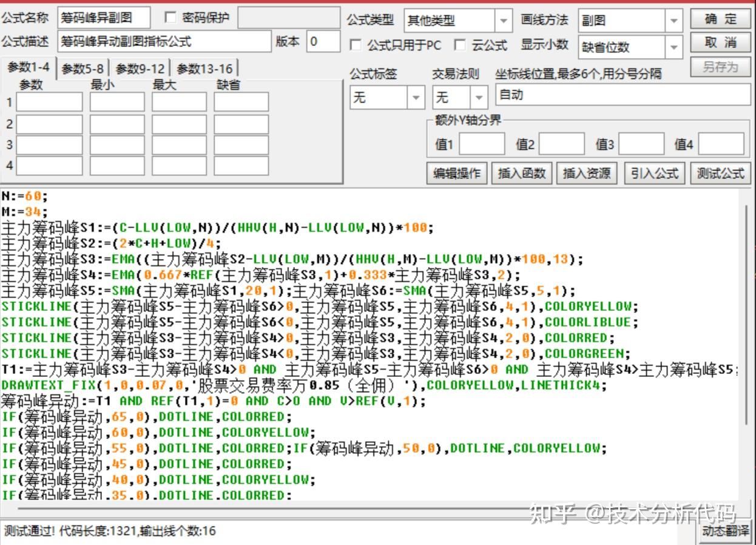This screenshot has width=756, height=545.
Task: Open the 参数9-12 tab
Action: coord(140,69)
